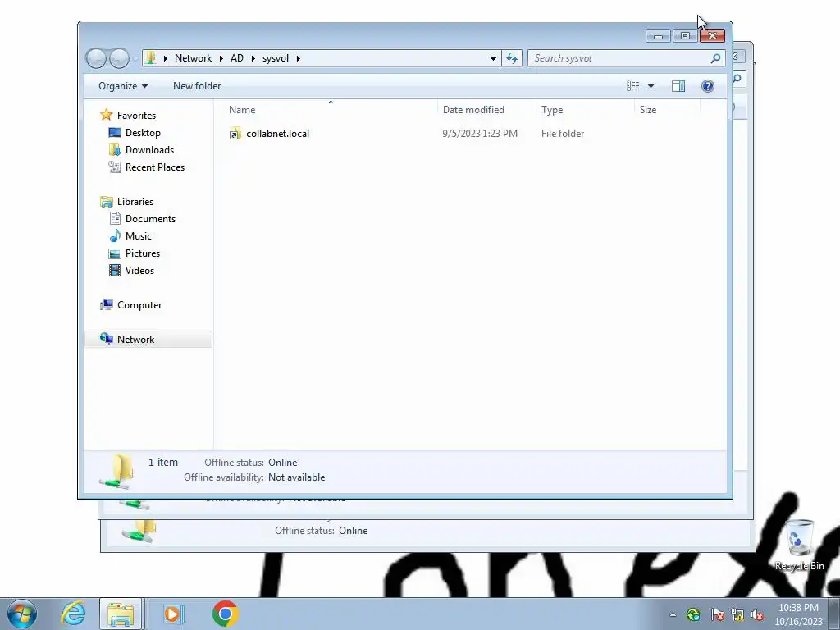Select the collabnet.local folder shortcut icon
Image resolution: width=840 pixels, height=630 pixels.
pyautogui.click(x=235, y=134)
